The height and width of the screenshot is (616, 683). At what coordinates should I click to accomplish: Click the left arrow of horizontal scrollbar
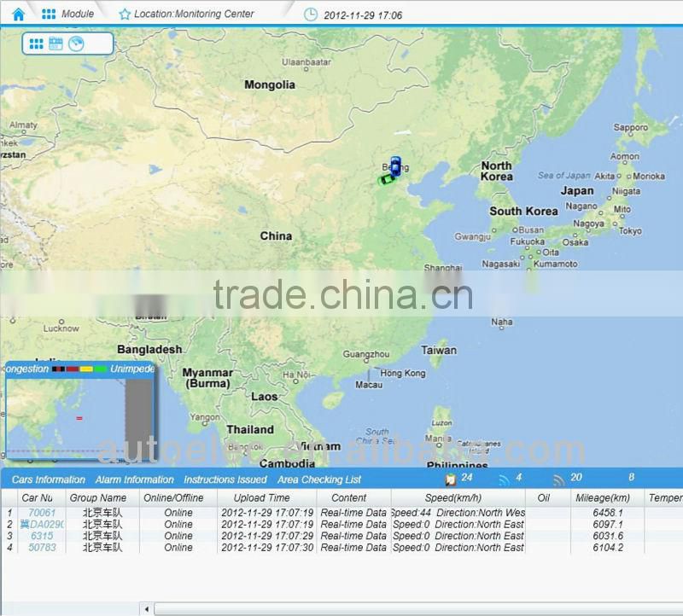click(146, 608)
